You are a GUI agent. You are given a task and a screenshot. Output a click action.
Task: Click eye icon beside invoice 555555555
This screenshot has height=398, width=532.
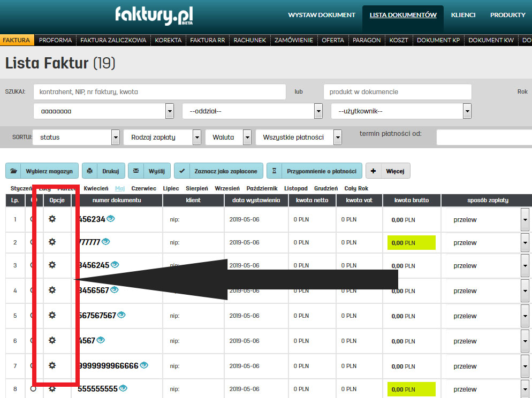[x=124, y=388]
